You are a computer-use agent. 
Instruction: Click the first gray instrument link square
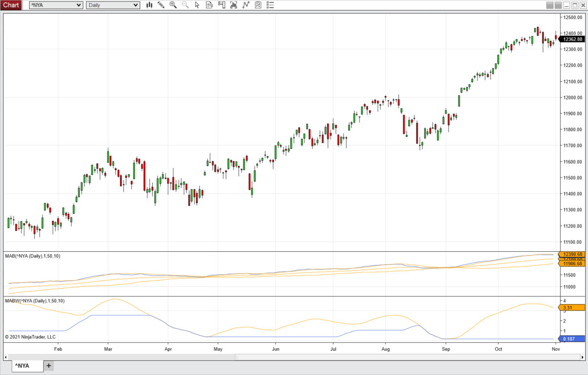pyautogui.click(x=549, y=5)
